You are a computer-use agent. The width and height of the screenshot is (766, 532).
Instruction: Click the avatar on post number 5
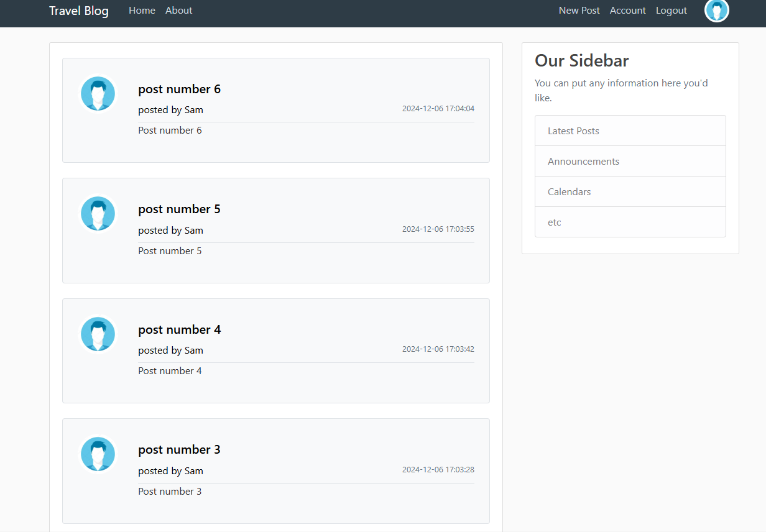point(98,214)
